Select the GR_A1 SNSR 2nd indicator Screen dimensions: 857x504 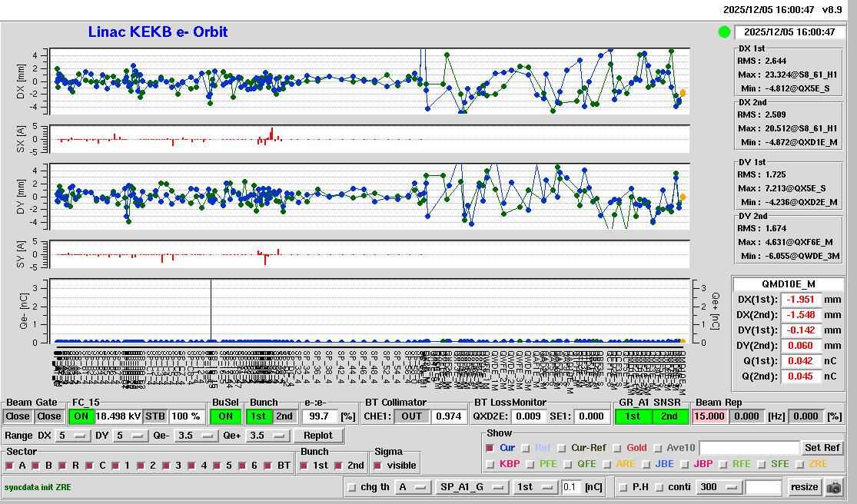tap(670, 416)
